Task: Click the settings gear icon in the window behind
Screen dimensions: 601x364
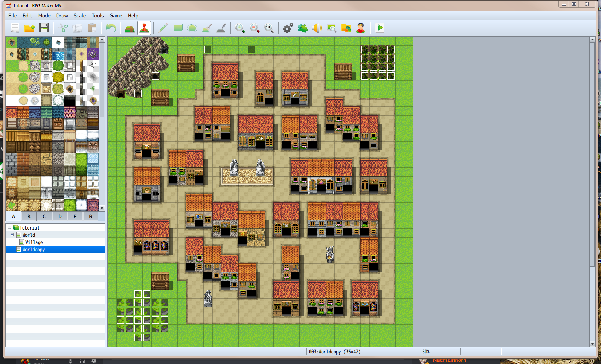Action: (94, 361)
